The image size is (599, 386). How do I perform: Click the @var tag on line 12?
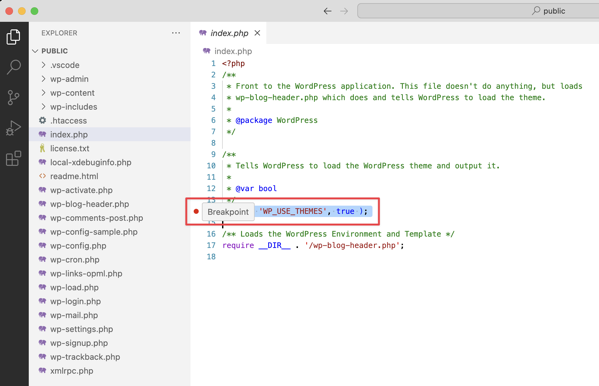tap(244, 188)
